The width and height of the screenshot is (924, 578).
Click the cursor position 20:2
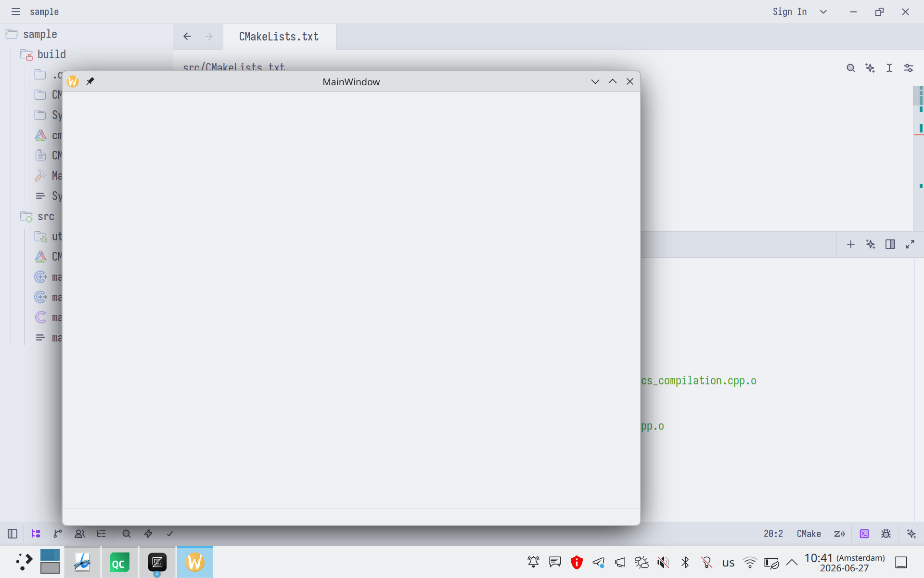(x=773, y=534)
